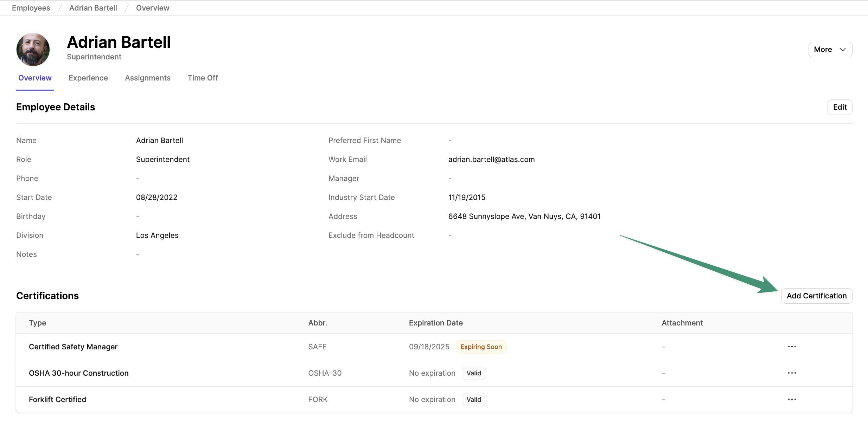Click the work email adrian.bartell@atlas.com
The height and width of the screenshot is (426, 868).
tap(491, 160)
